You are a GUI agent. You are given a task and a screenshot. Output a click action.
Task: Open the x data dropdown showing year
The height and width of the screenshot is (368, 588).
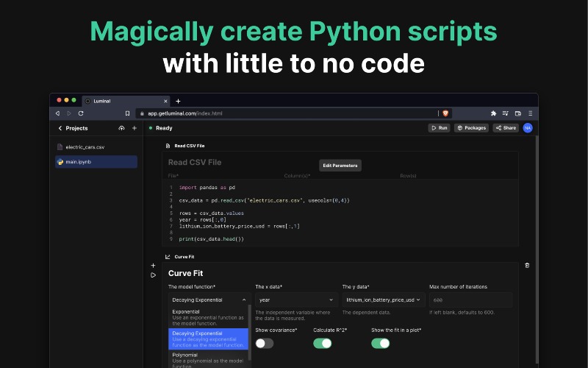tap(295, 300)
